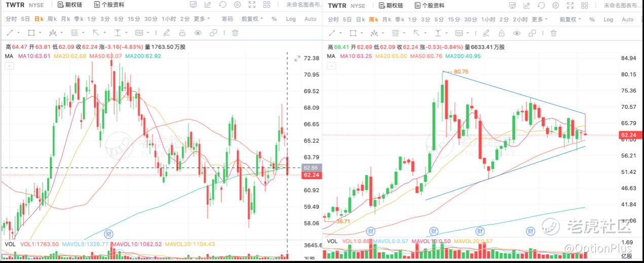Viewport: 644px width, 263px height.
Task: Open 个股资料 stock info in left panel
Action: click(109, 5)
